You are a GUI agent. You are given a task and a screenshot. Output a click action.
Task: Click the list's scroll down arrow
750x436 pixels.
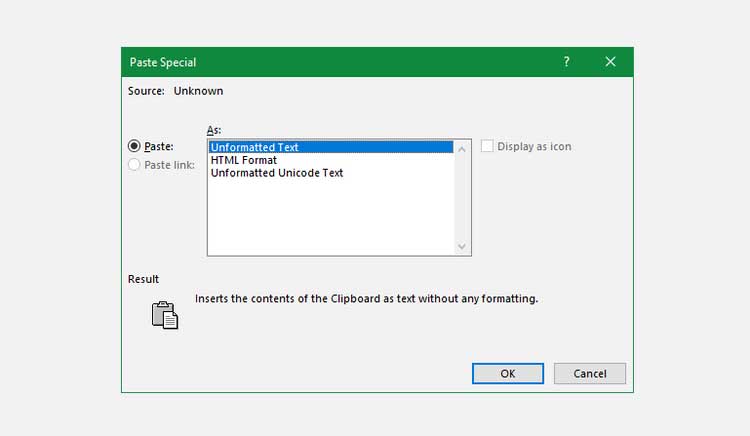(x=462, y=246)
